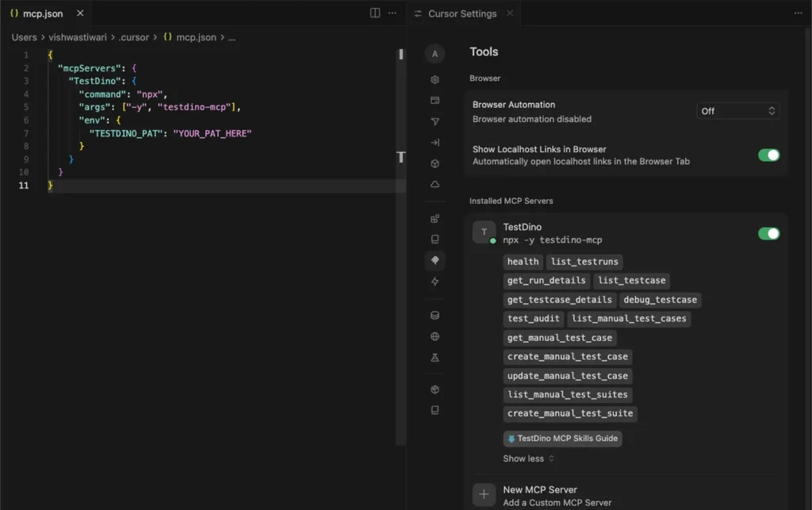This screenshot has width=812, height=510.
Task: Switch to the Cursor Settings tab
Action: coord(462,13)
